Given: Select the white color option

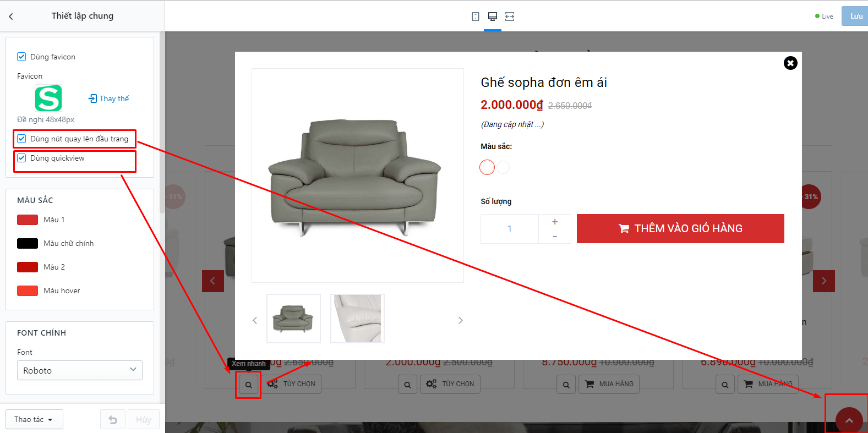Looking at the screenshot, I should 504,167.
